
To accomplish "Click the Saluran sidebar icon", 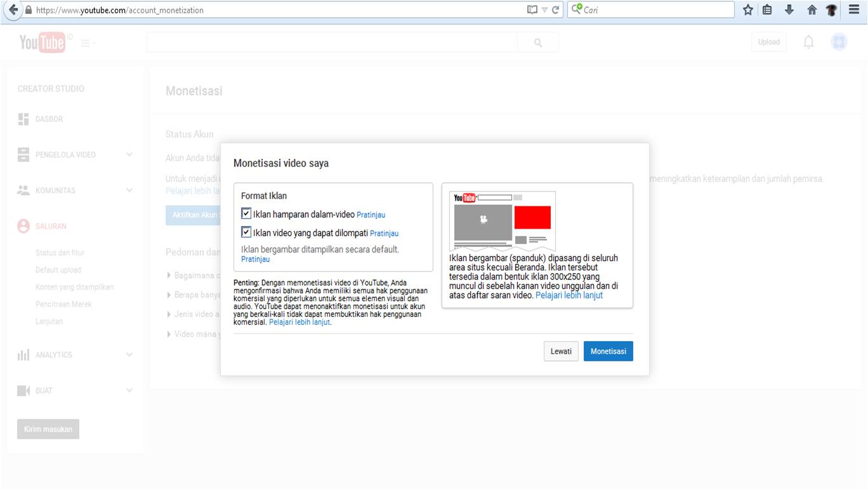I will [x=23, y=226].
